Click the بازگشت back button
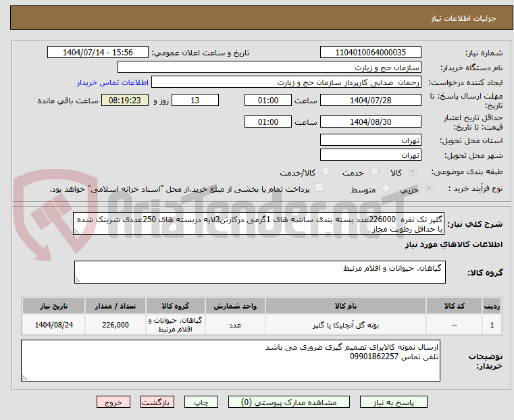The height and width of the screenshot is (420, 514). click(x=157, y=402)
